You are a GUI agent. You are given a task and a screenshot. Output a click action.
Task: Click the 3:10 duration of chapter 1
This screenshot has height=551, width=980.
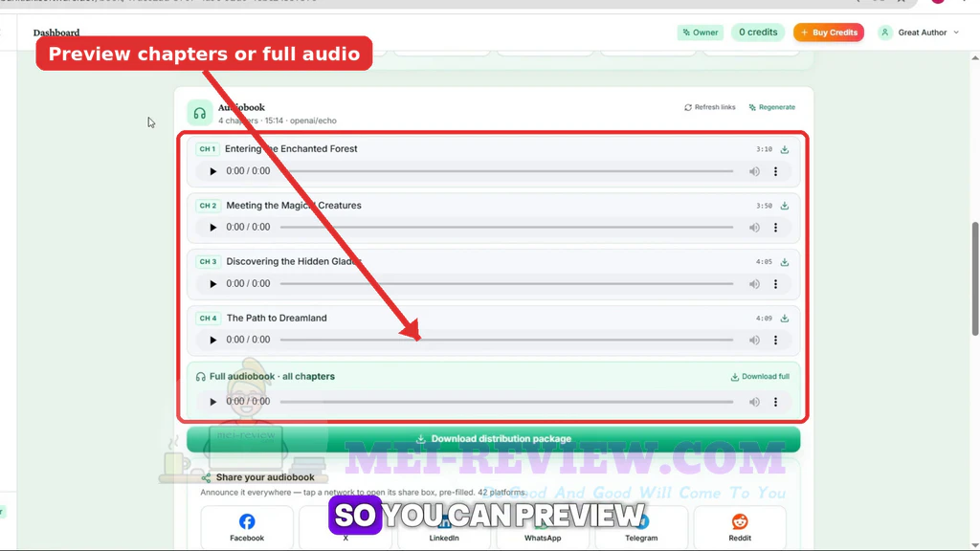[764, 149]
